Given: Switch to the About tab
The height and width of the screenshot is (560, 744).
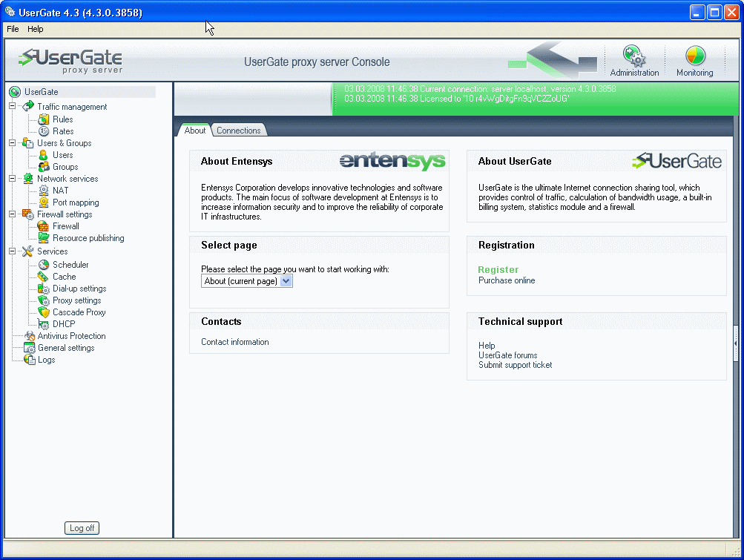Looking at the screenshot, I should tap(194, 130).
